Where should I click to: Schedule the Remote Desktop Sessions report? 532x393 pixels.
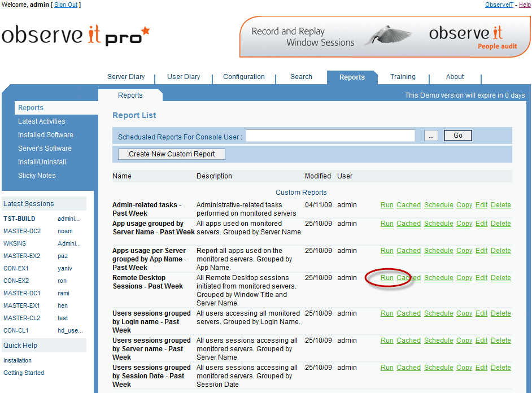439,278
